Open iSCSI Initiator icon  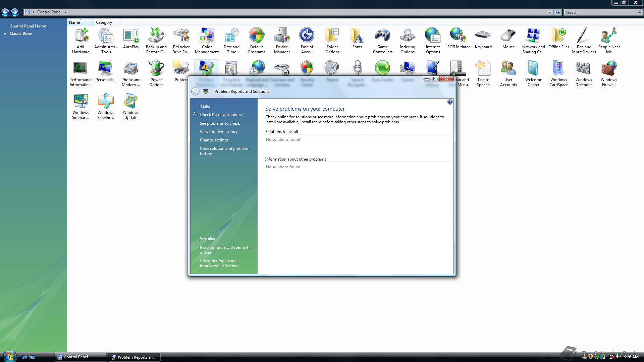click(458, 39)
